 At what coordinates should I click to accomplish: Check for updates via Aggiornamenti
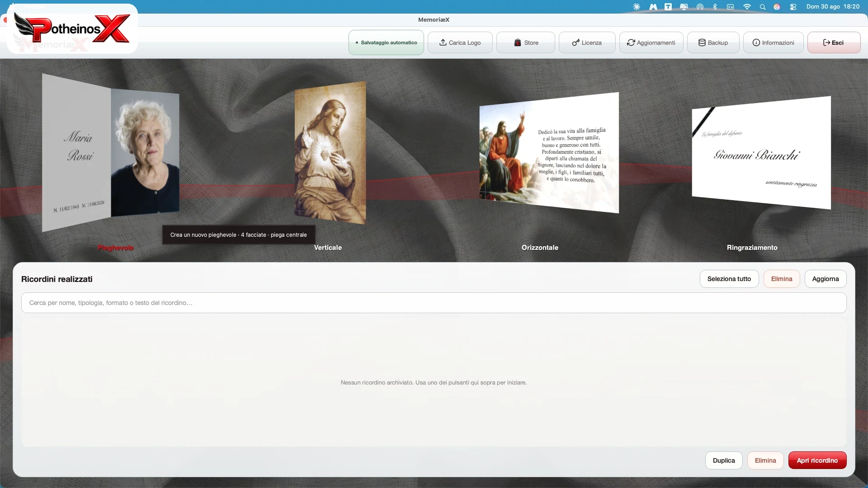click(651, 42)
